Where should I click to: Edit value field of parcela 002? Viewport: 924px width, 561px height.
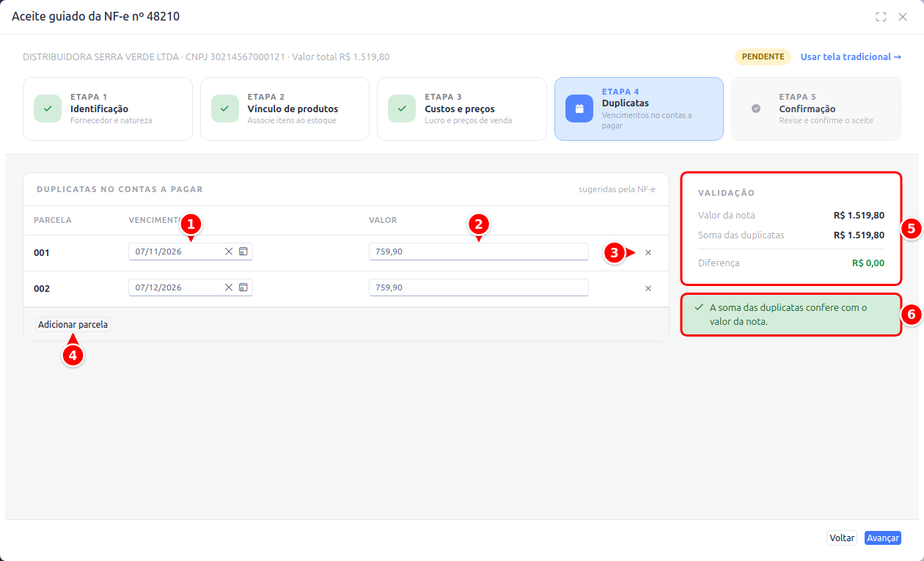(x=478, y=287)
